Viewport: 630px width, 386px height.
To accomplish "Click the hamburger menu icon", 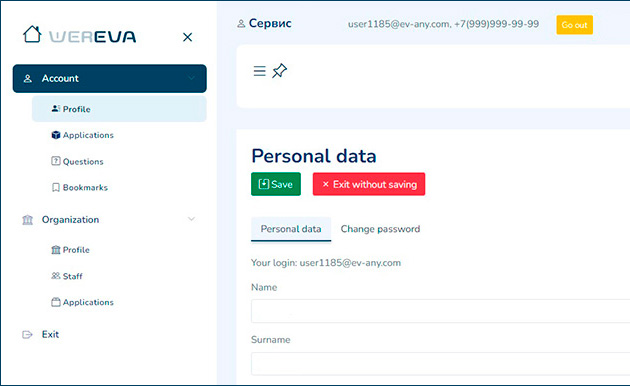I will point(260,71).
